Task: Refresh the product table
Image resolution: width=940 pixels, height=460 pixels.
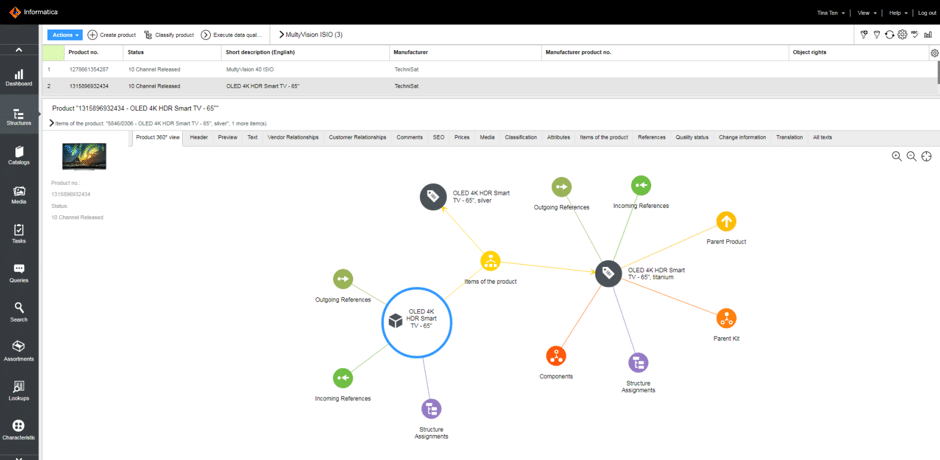Action: pyautogui.click(x=890, y=35)
